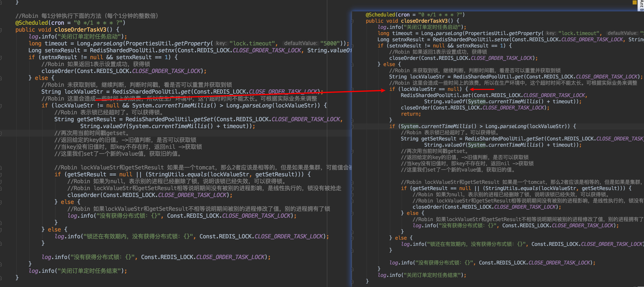Fold the left pane's 'lockValueStr != null' if block
Viewport: 644px width, 287px height.
pos(1,106)
